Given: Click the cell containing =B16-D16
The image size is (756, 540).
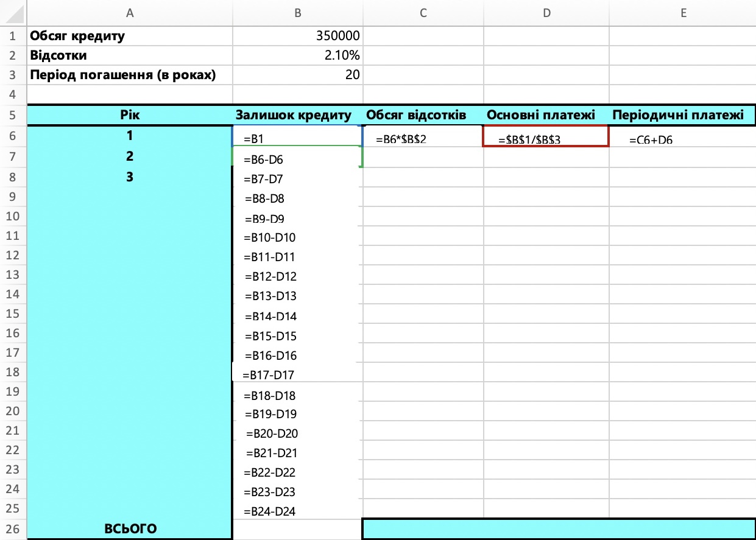Looking at the screenshot, I should [298, 354].
